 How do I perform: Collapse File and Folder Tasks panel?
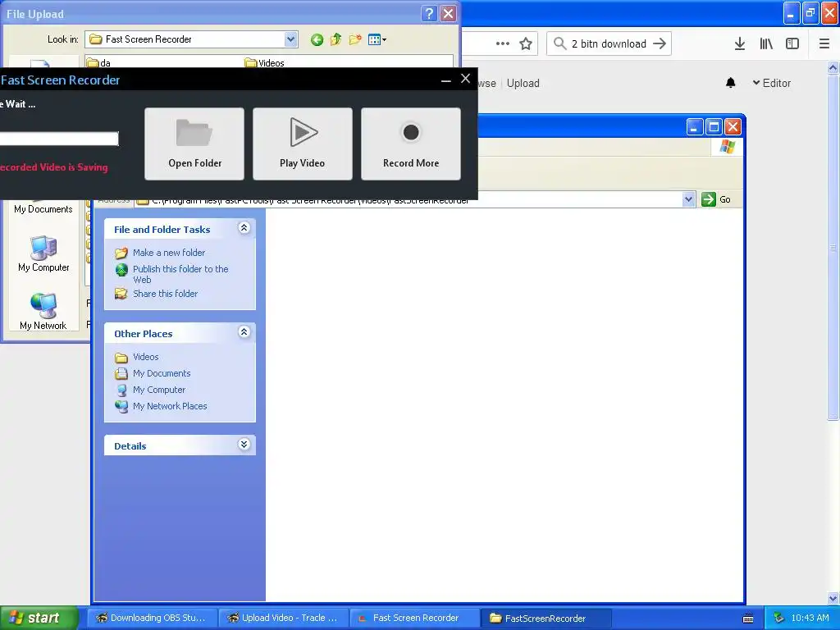pyautogui.click(x=244, y=228)
